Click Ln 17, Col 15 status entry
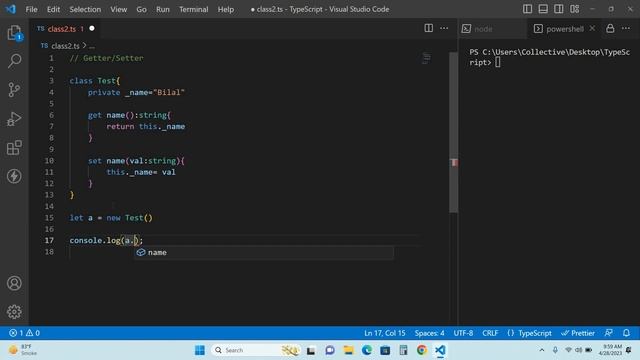 pos(384,333)
